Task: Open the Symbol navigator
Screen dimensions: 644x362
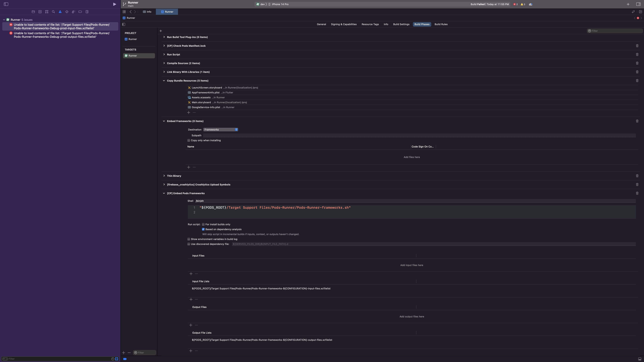Action: tap(47, 12)
